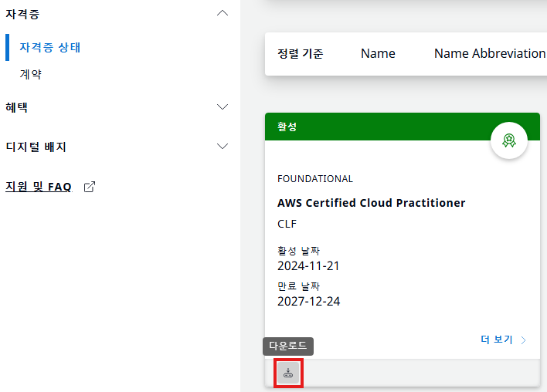547x392 pixels.
Task: Open the 지원 및 FAQ link
Action: [x=39, y=187]
